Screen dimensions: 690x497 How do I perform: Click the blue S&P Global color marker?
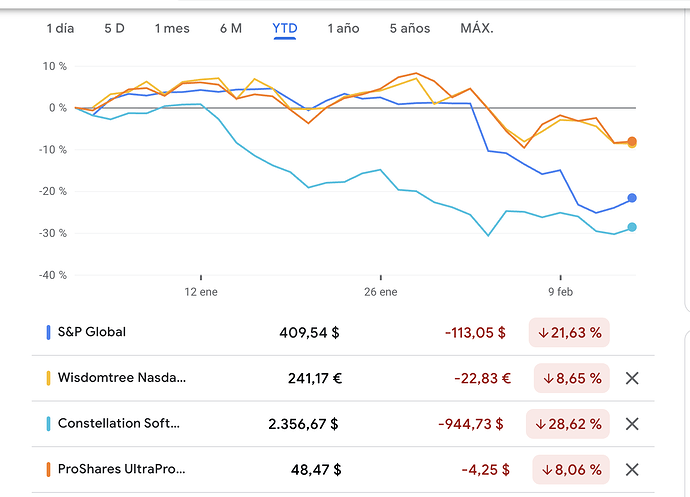pos(48,332)
